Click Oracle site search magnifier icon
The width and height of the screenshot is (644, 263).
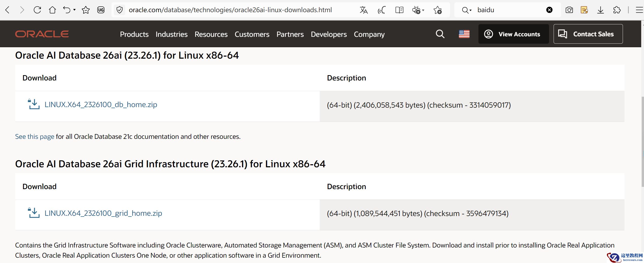440,34
